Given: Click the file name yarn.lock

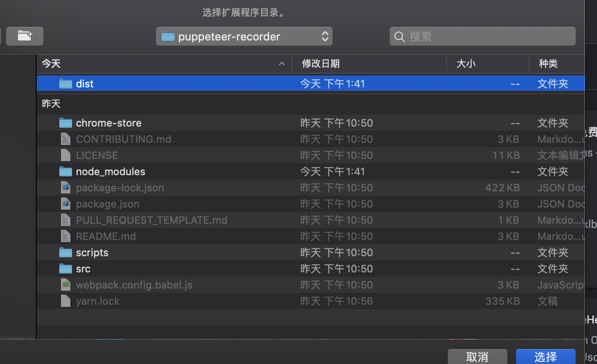Looking at the screenshot, I should (x=98, y=301).
